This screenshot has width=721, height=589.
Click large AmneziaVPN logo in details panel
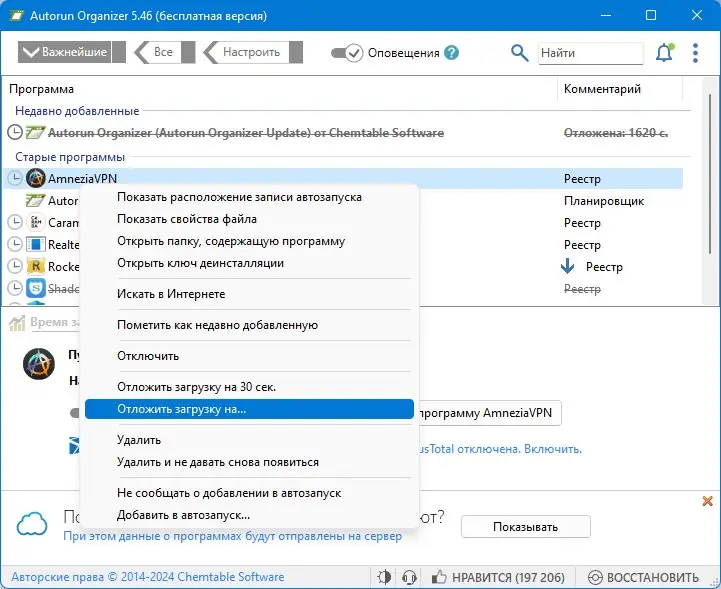pyautogui.click(x=39, y=364)
